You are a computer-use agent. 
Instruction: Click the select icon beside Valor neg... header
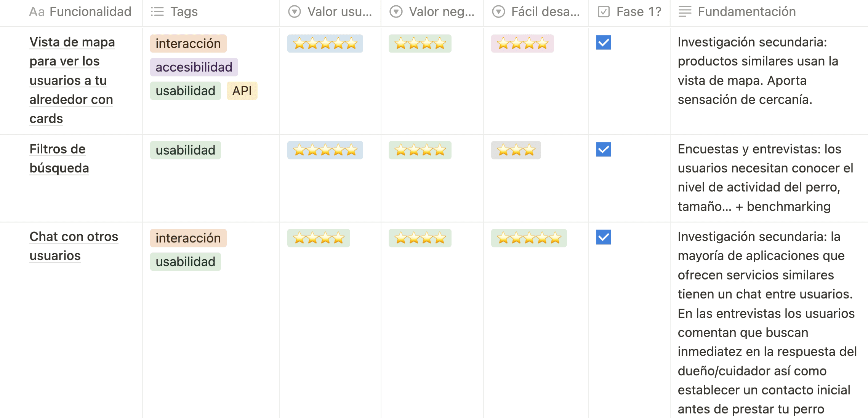(x=396, y=12)
